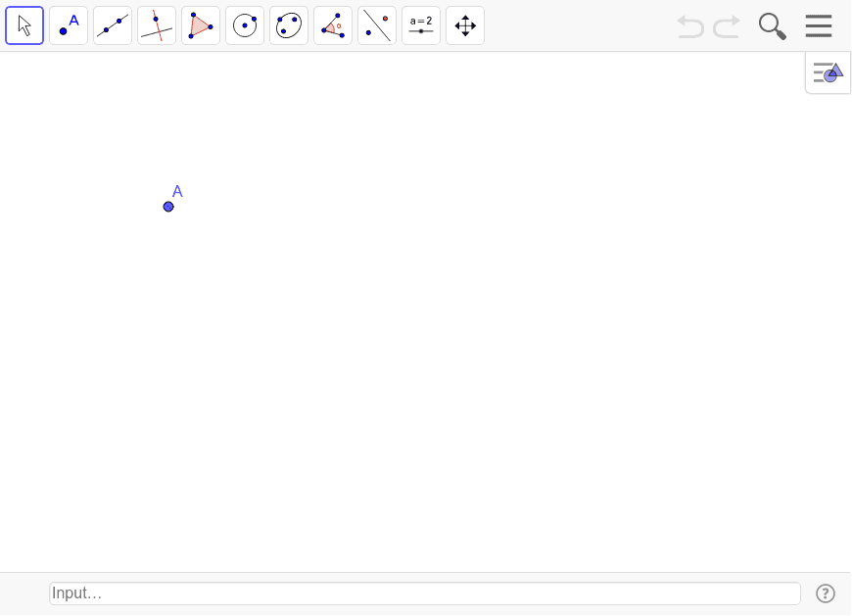Click the Redo arrow
Image resolution: width=852 pixels, height=616 pixels.
pos(727,26)
